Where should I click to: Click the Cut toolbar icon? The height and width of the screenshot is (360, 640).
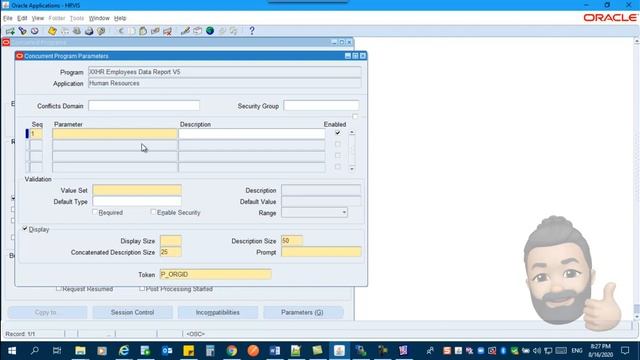click(120, 31)
